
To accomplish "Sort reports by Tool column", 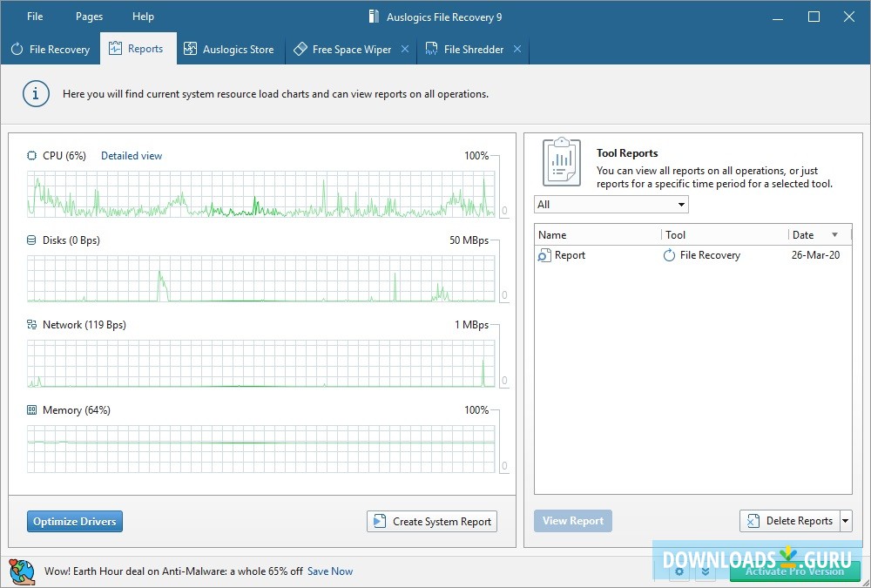I will [725, 234].
